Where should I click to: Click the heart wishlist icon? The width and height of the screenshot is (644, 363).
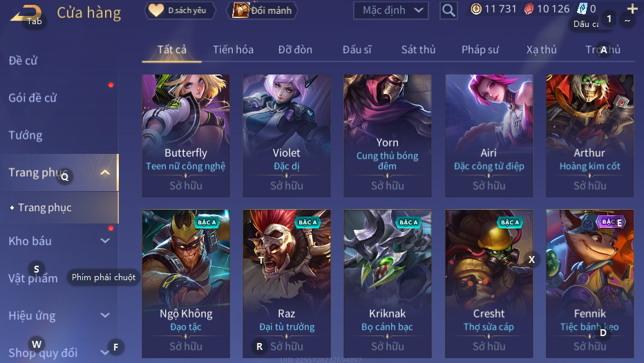(155, 10)
